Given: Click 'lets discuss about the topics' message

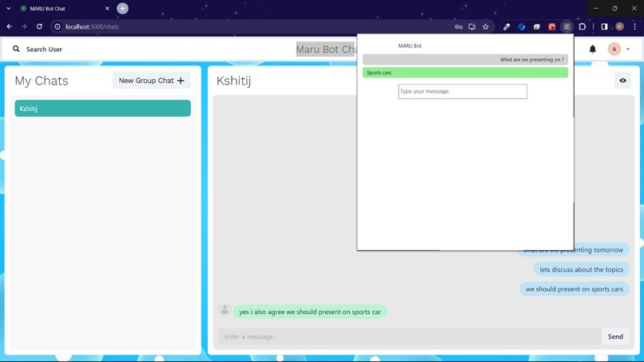Looking at the screenshot, I should 581,269.
